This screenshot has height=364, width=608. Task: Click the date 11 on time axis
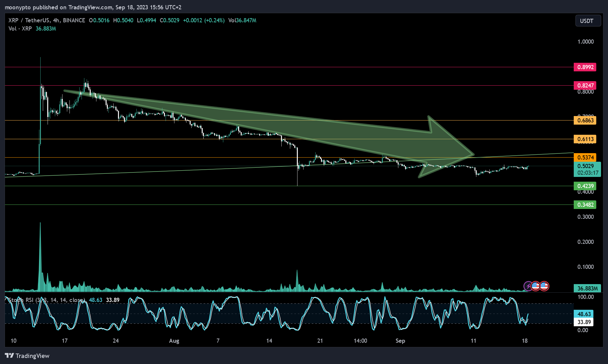474,341
